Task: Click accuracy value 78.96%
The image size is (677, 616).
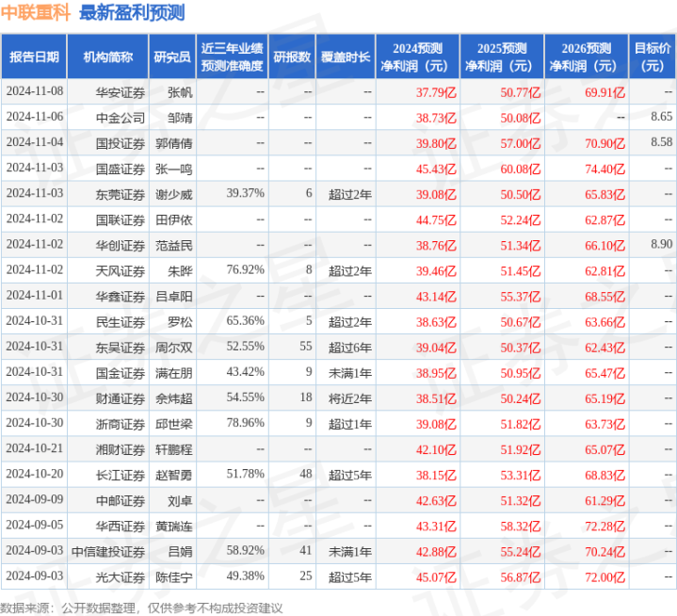Action: coord(245,423)
